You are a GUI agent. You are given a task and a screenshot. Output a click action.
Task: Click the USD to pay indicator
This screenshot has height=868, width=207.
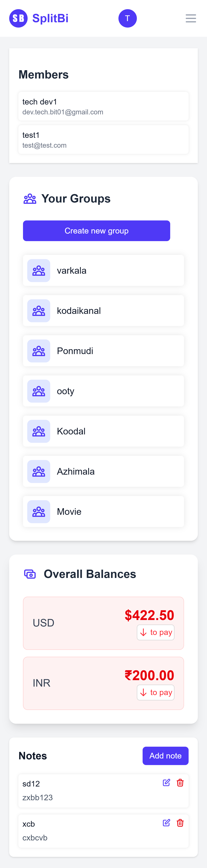point(156,632)
